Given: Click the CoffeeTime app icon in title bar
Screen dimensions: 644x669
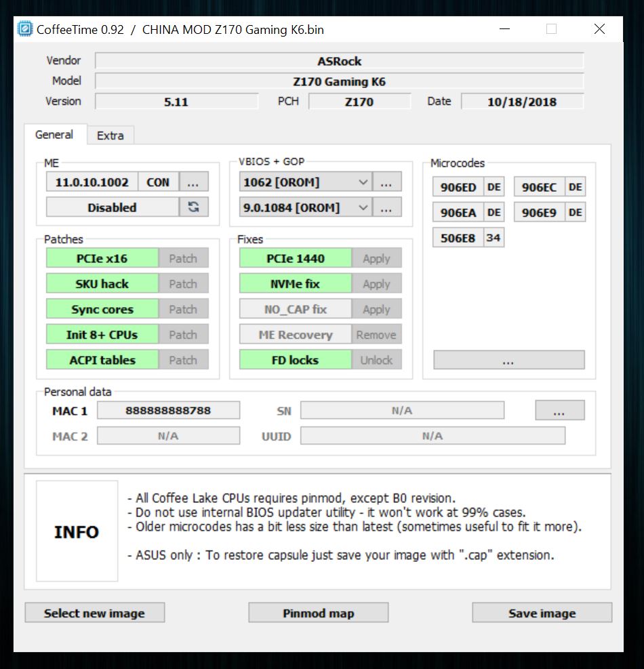Looking at the screenshot, I should [x=25, y=29].
